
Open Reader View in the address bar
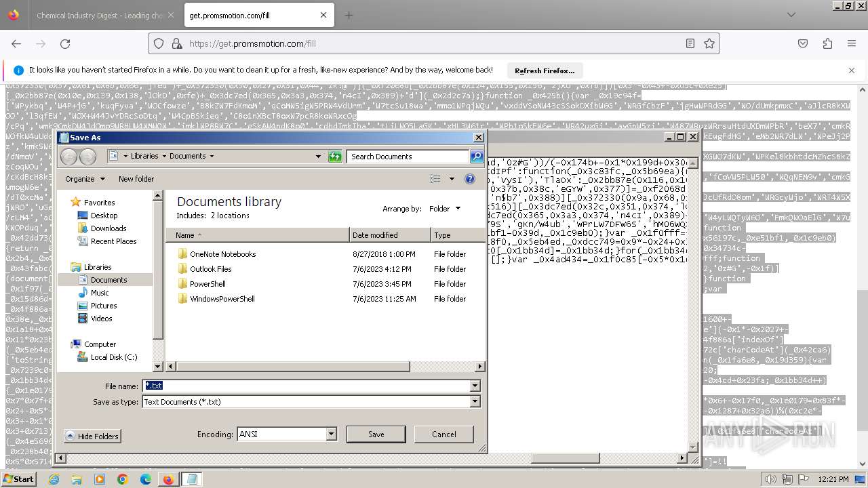point(690,43)
